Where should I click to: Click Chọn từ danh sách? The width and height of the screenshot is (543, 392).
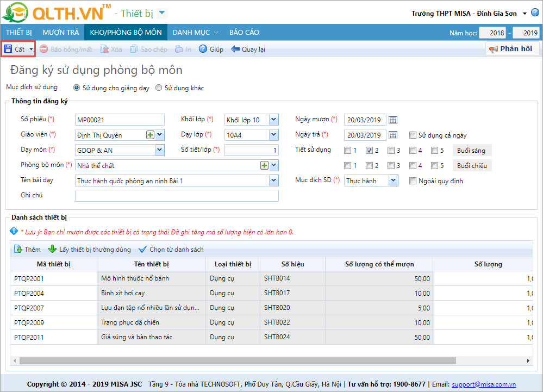[171, 250]
